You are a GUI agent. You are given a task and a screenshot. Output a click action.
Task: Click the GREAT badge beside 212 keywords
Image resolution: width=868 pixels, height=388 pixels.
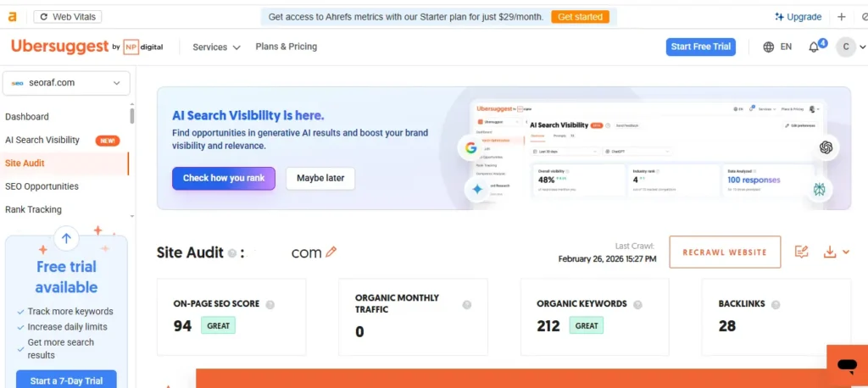[587, 325]
